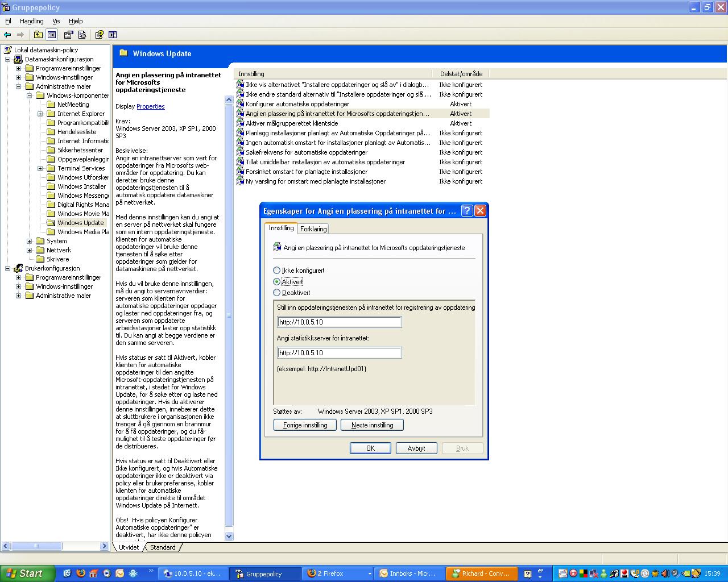Click the tree pane horizontal scroll right arrow
The height and width of the screenshot is (582, 728).
pos(104,546)
